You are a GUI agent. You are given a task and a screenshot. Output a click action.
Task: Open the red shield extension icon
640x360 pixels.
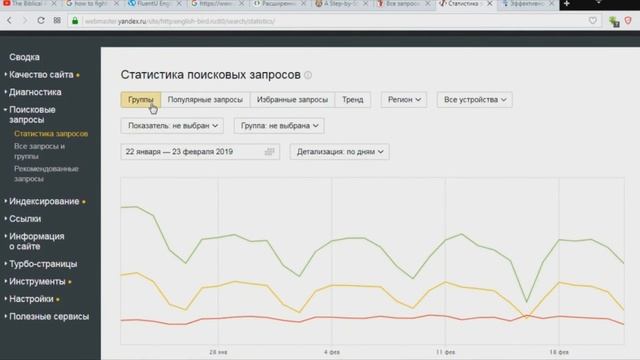pos(629,20)
